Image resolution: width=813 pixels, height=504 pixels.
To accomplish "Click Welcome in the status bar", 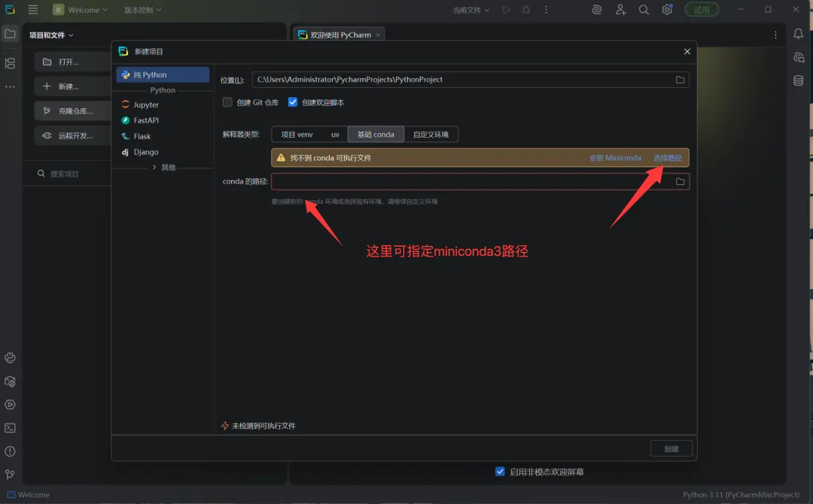I will tap(29, 495).
